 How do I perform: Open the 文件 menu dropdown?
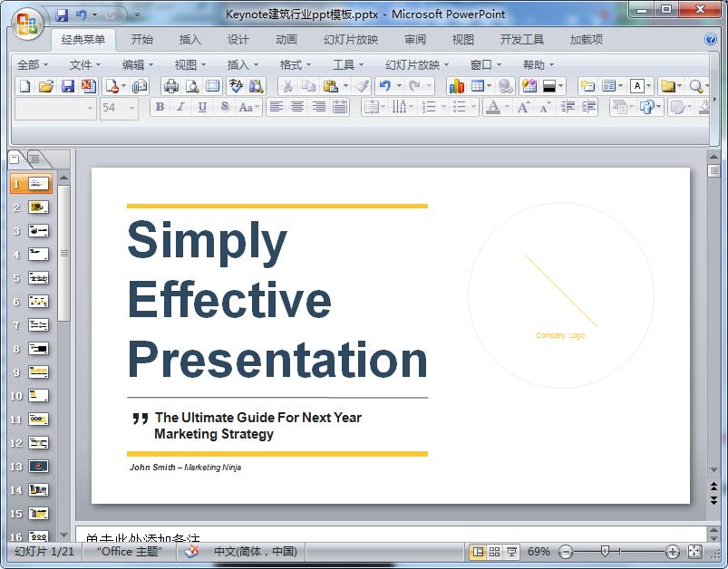(85, 65)
